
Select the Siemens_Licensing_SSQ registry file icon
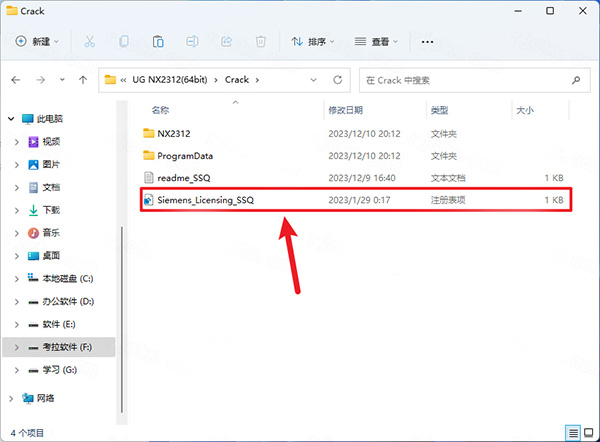(148, 200)
